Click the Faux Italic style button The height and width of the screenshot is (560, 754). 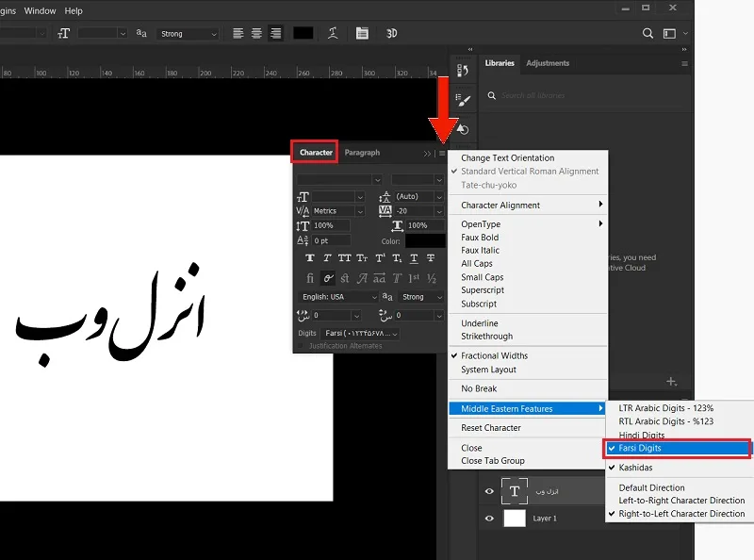point(327,258)
